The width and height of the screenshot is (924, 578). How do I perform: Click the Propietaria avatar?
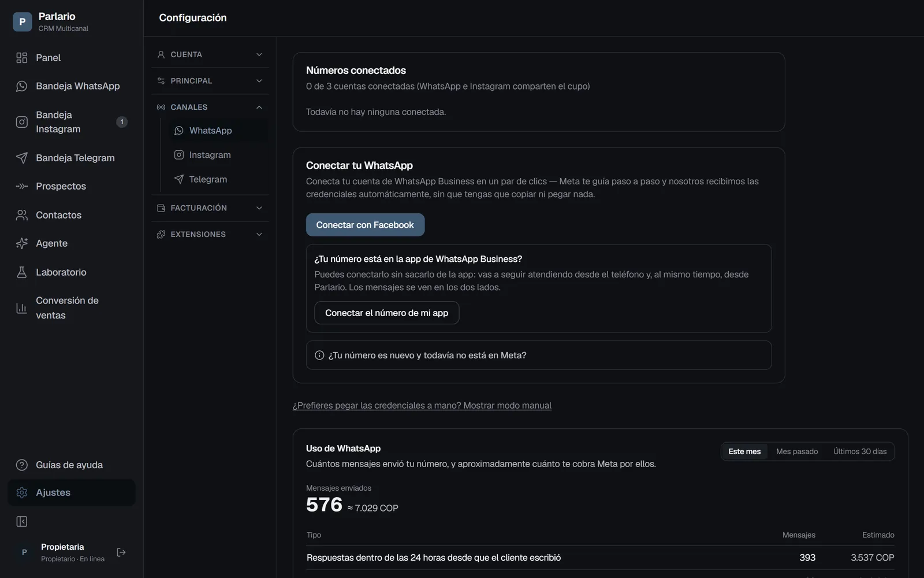(24, 553)
